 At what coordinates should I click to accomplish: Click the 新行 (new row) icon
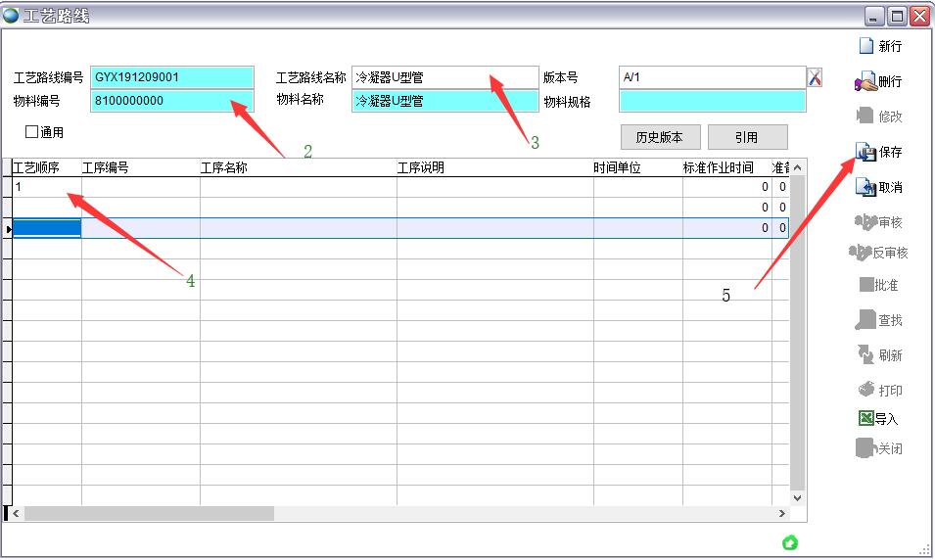click(x=865, y=46)
